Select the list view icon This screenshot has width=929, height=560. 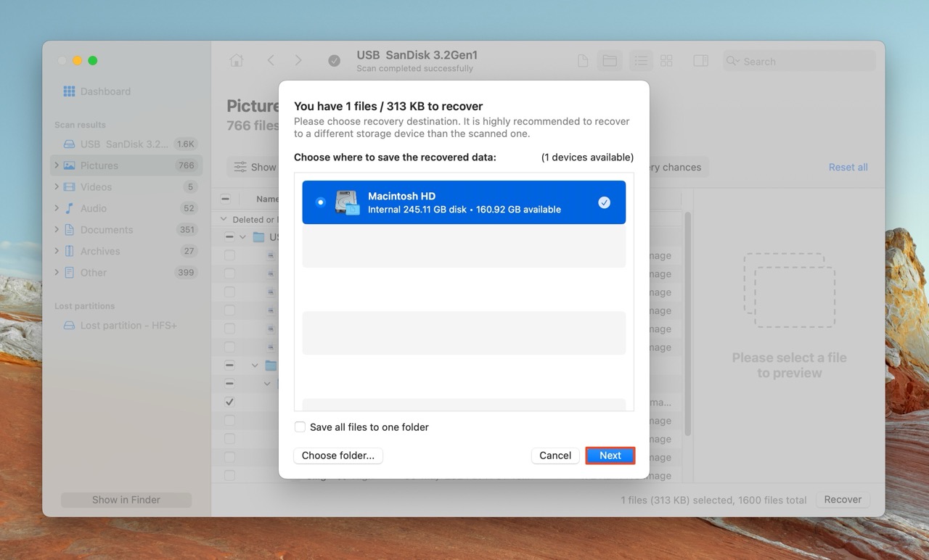(641, 61)
